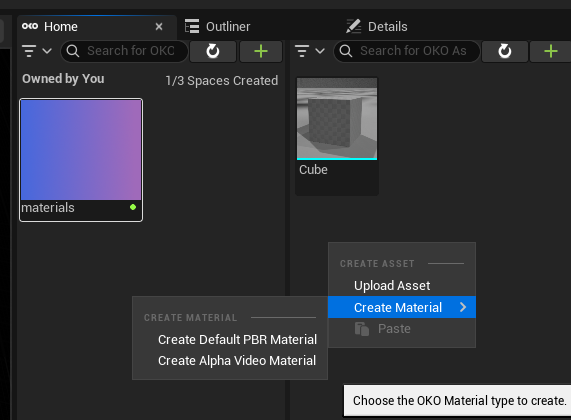Open the assets filter dropdown
This screenshot has height=420, width=571.
(x=310, y=51)
